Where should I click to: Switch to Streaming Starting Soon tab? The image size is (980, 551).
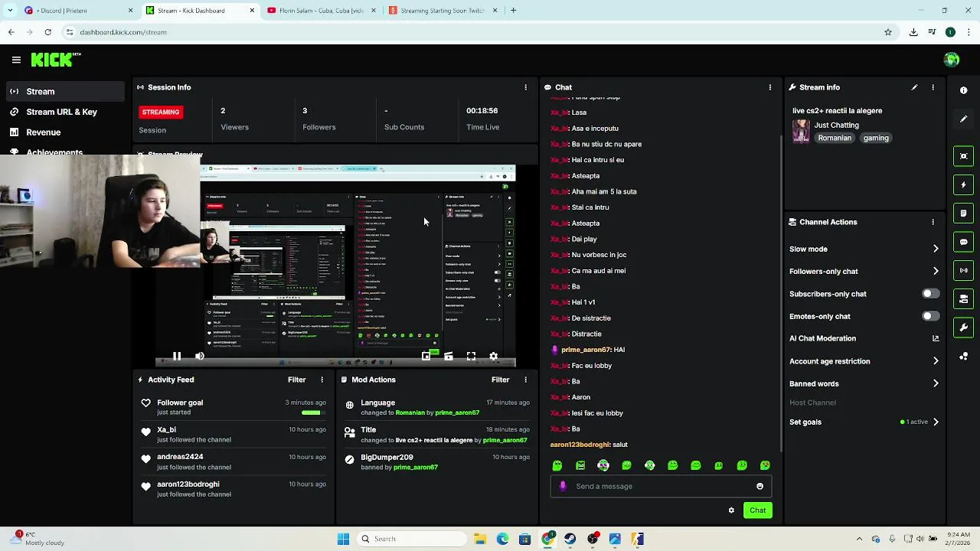[443, 11]
